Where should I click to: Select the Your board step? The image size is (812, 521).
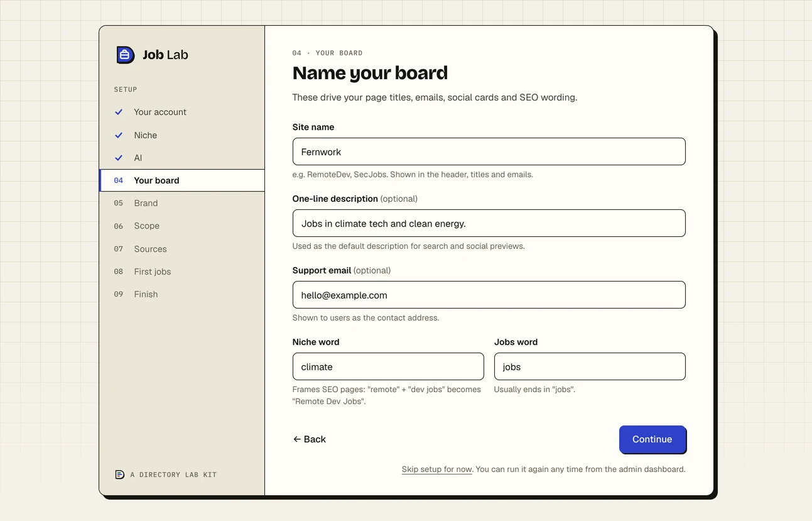(182, 180)
